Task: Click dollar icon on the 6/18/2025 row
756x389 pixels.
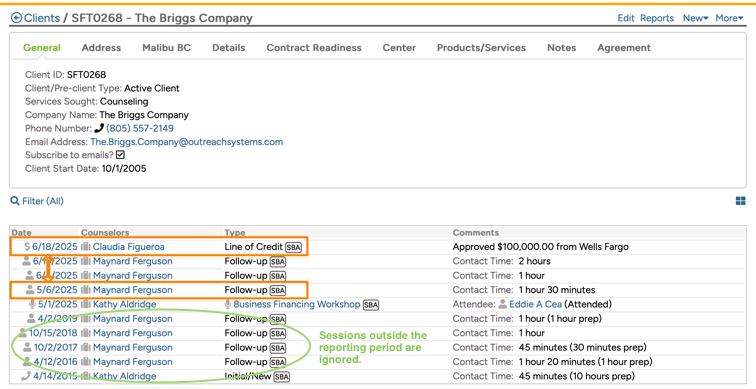Action: tap(27, 247)
